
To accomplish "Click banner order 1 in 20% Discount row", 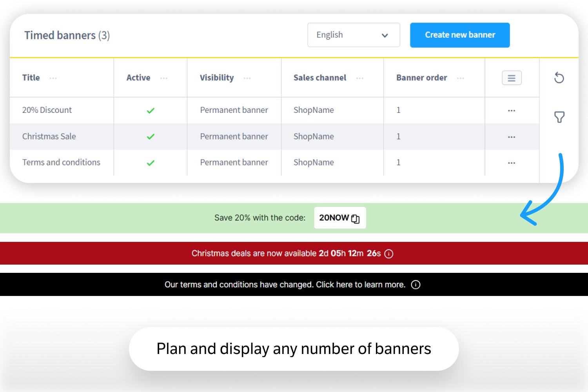I will tap(398, 110).
